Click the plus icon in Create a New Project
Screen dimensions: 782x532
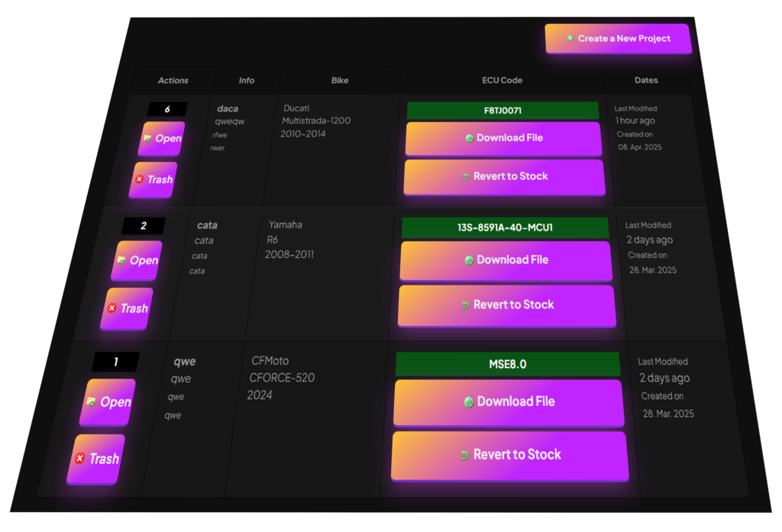click(570, 38)
